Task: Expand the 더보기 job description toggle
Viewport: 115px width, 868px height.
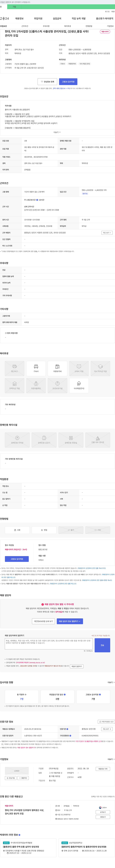Action: [57, 132]
